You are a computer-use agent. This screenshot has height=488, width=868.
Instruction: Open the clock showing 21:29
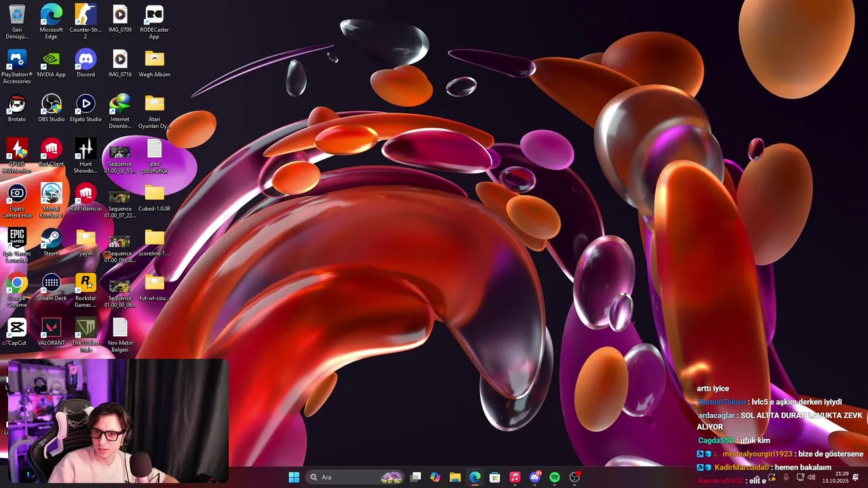[x=835, y=477]
